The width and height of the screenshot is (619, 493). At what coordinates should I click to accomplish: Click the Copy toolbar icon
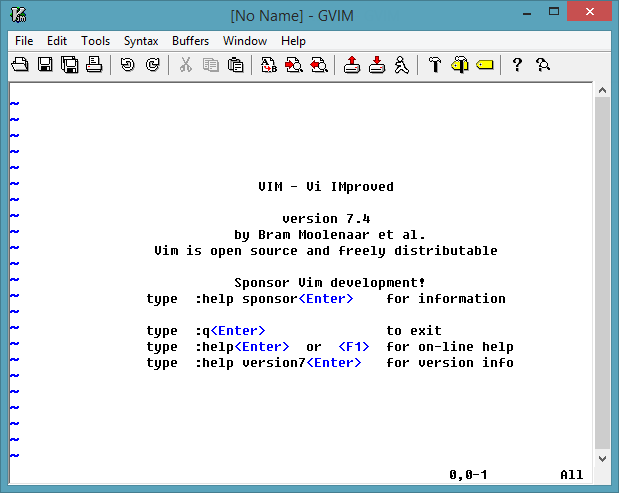click(x=210, y=65)
